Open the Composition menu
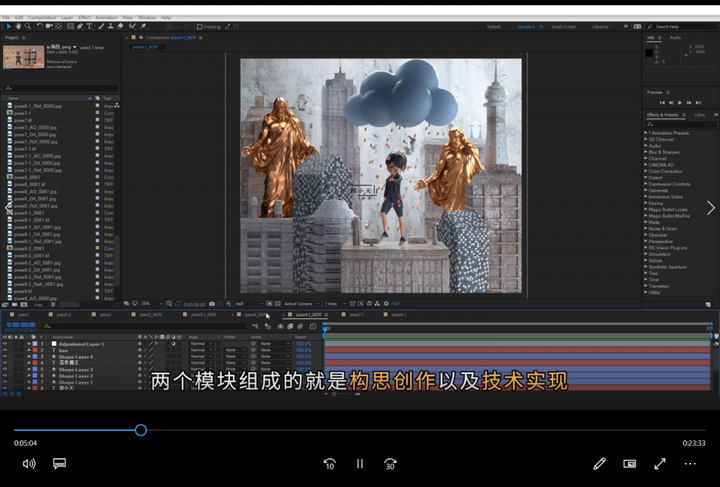This screenshot has width=720, height=487. tap(42, 17)
